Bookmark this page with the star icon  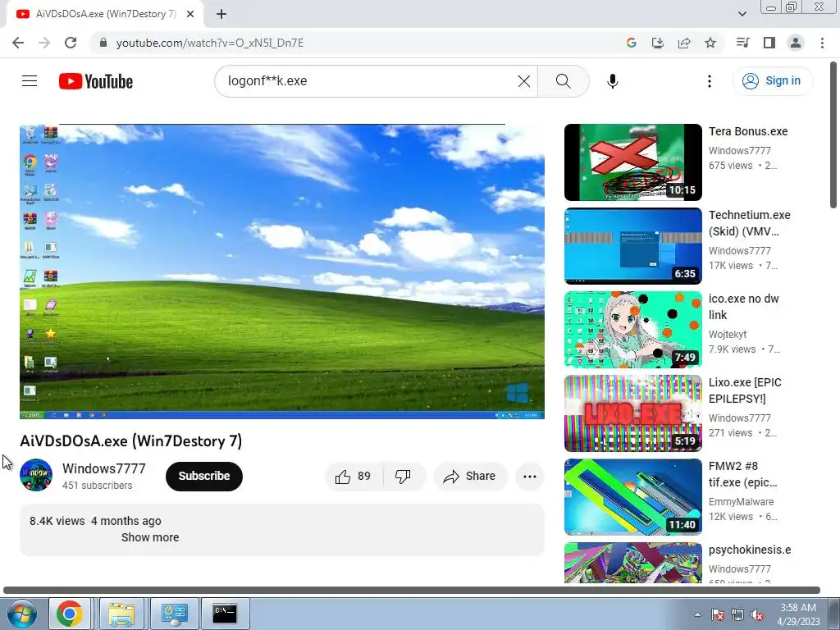click(x=710, y=43)
